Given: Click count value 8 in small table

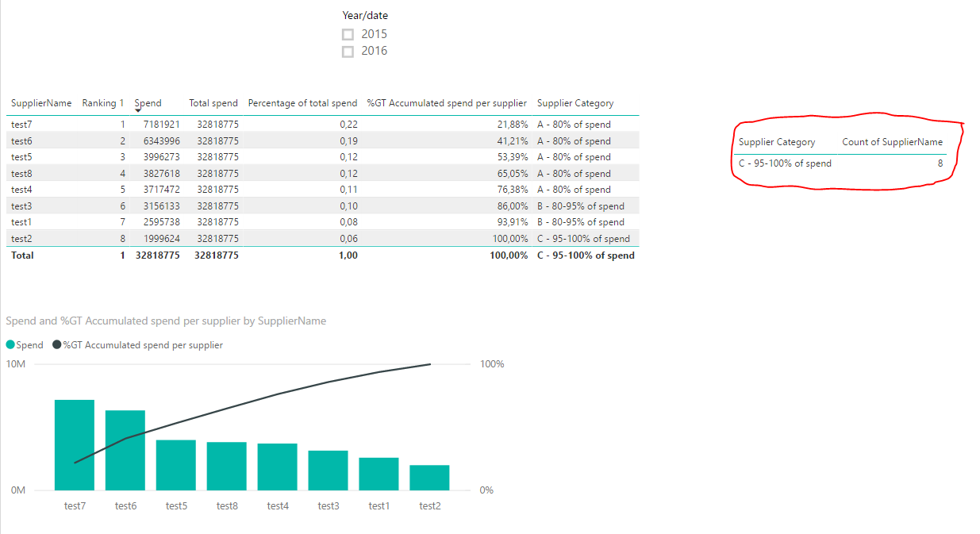Looking at the screenshot, I should coord(940,163).
